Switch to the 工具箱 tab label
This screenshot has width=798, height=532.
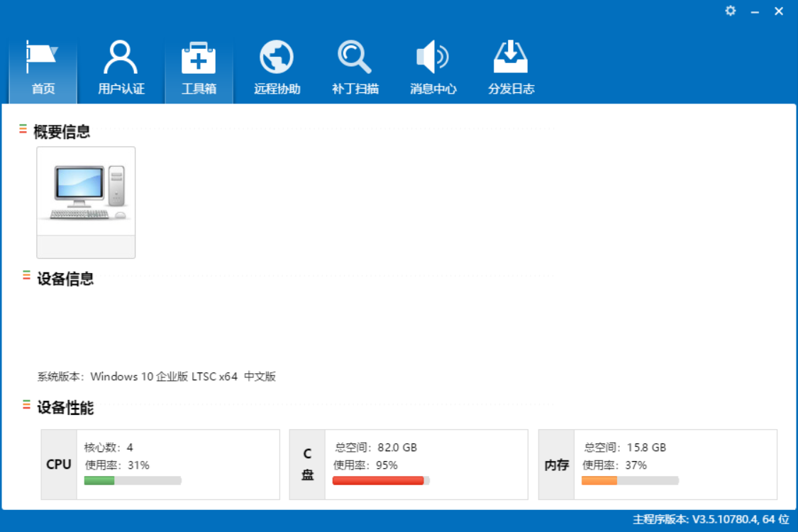click(x=199, y=89)
